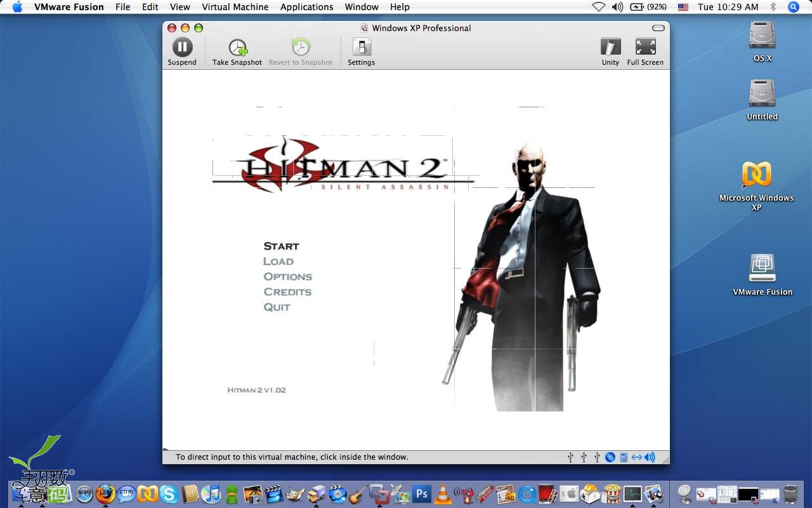Launch iTunes from the Dock
The image size is (812, 508).
point(211,493)
